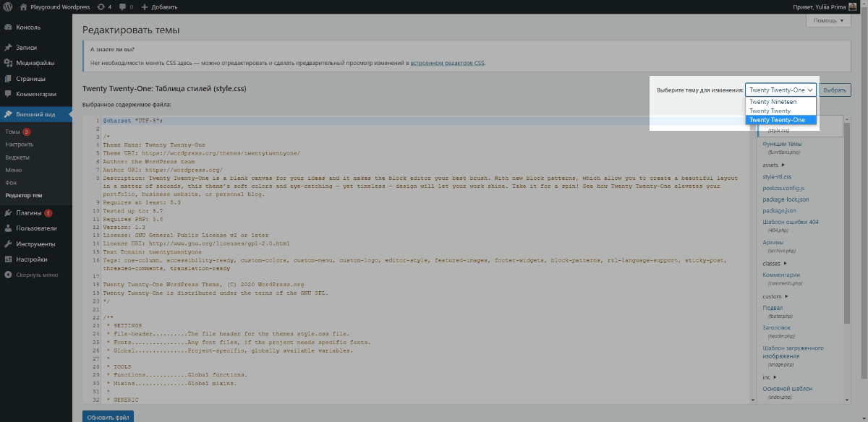Click 'Author: the WordPress team' code line
Viewport: 868px width, 422px height.
[x=149, y=161]
